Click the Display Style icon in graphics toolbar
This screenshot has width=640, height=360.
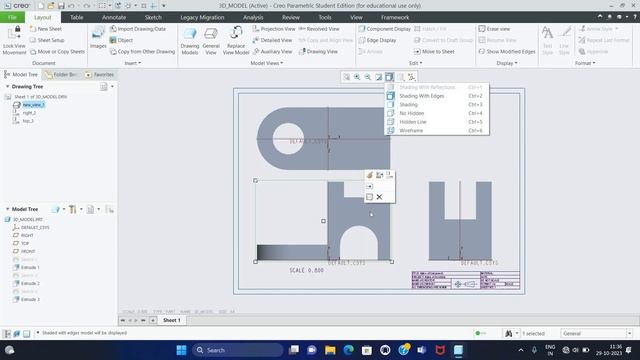coord(389,77)
